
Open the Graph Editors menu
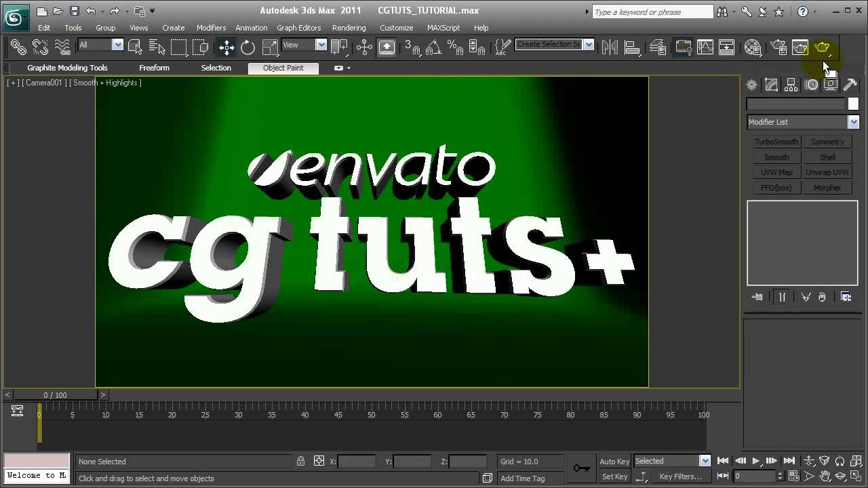(x=298, y=28)
